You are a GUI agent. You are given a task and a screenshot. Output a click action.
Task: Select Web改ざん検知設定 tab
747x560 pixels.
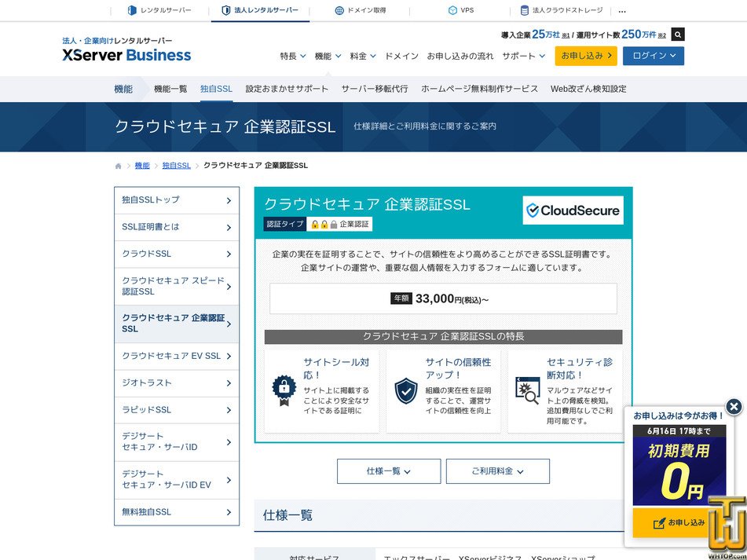tap(588, 89)
